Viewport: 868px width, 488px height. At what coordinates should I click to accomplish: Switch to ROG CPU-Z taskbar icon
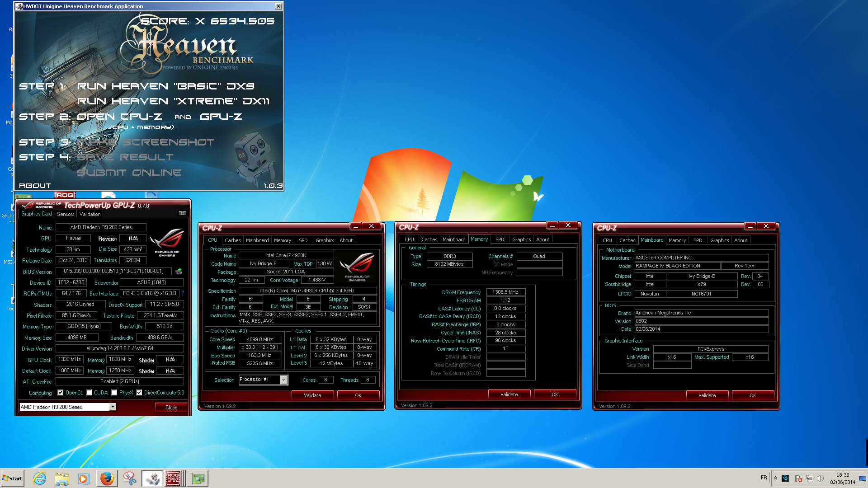coord(174,479)
